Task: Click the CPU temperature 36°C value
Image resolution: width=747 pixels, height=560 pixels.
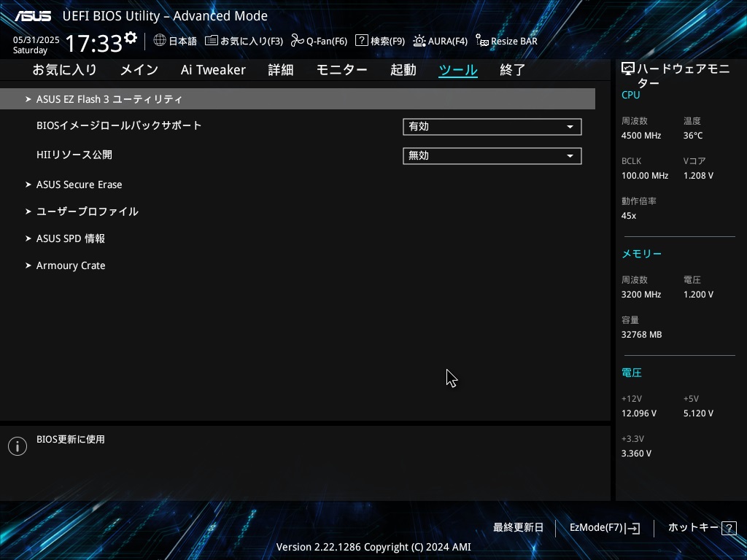Action: [x=693, y=136]
